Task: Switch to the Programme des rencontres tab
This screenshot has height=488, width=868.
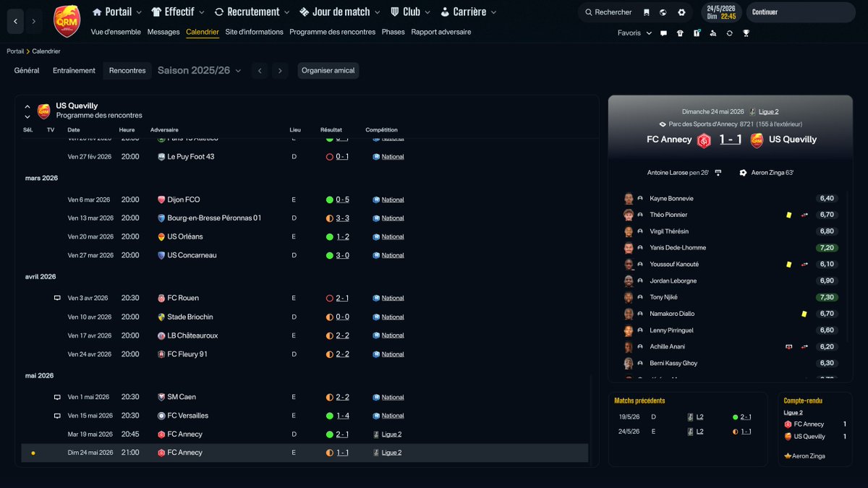Action: (333, 32)
